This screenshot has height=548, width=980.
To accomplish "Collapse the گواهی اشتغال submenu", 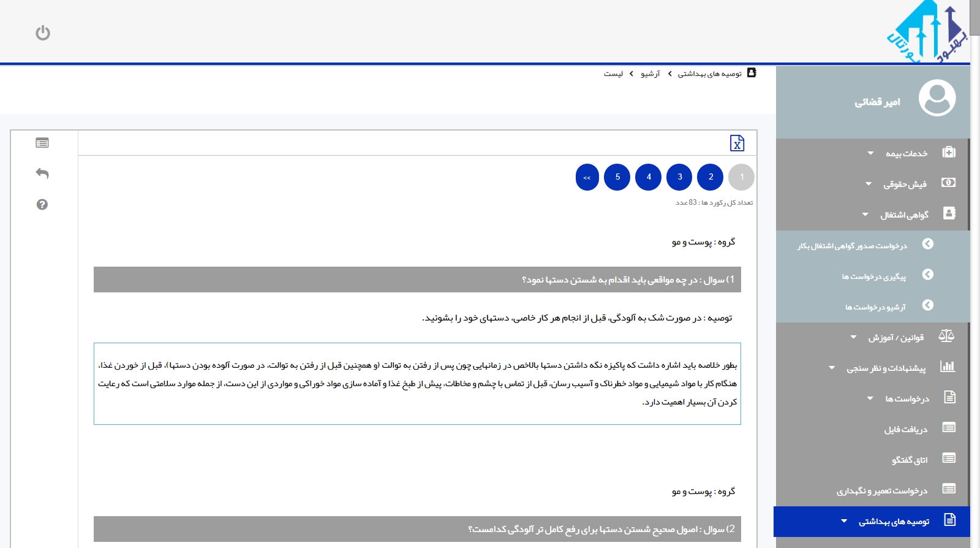I will coord(865,215).
